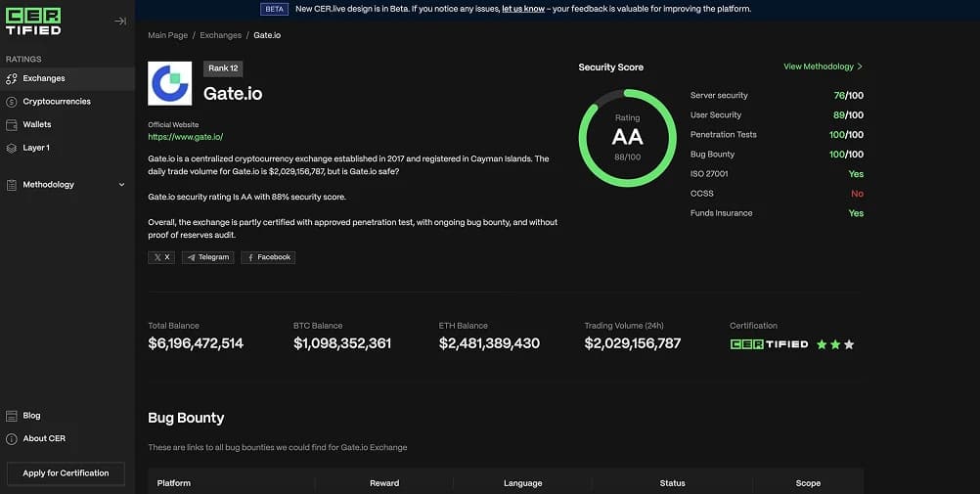Click the Layer 1 stack icon
This screenshot has width=980, height=494.
tap(12, 149)
